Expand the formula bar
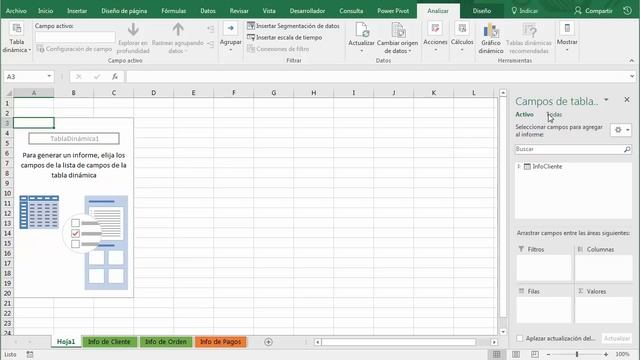 click(x=632, y=76)
